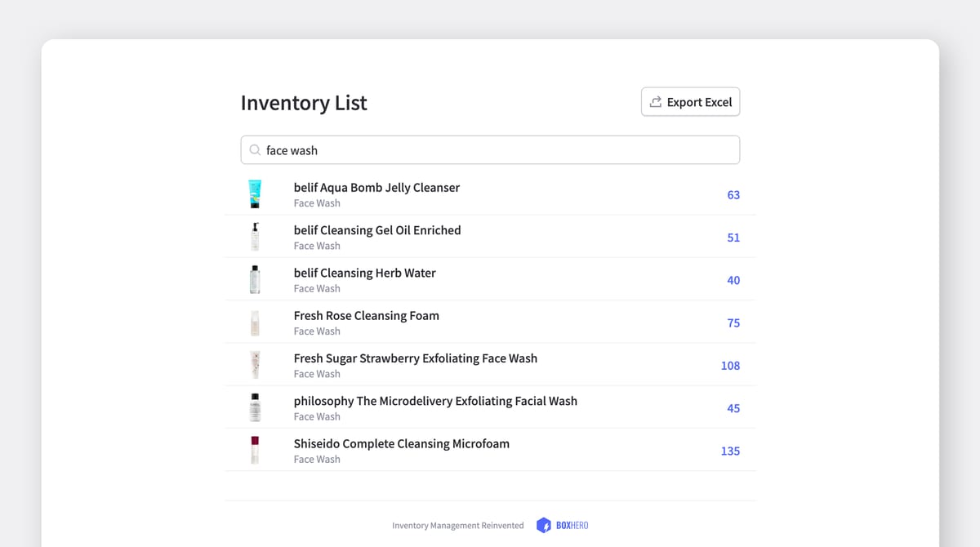
Task: Click the belif Cleansing Gel Oil Enriched thumbnail
Action: point(254,236)
